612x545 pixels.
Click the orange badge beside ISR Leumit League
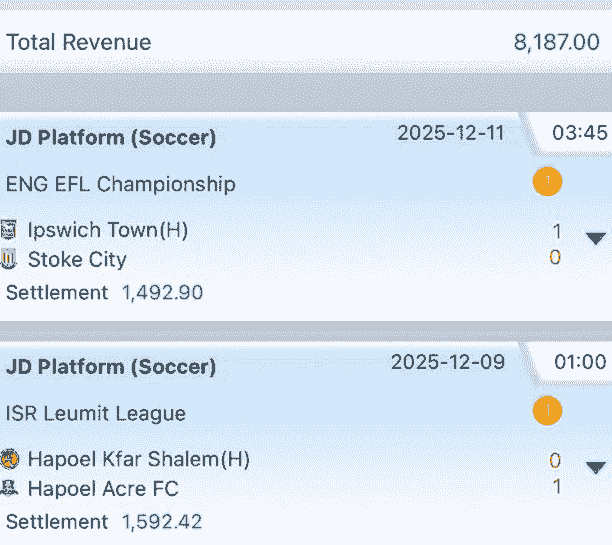547,411
